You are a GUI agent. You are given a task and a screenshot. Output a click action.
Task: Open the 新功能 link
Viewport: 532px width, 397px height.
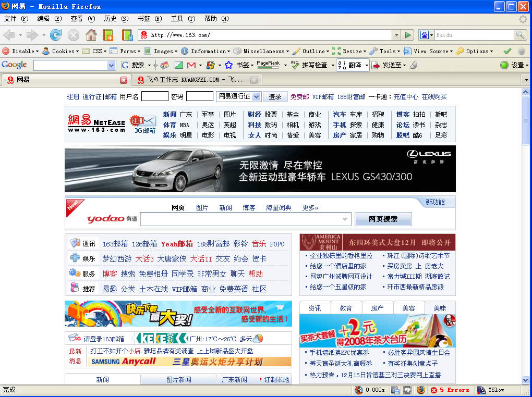pyautogui.click(x=435, y=202)
